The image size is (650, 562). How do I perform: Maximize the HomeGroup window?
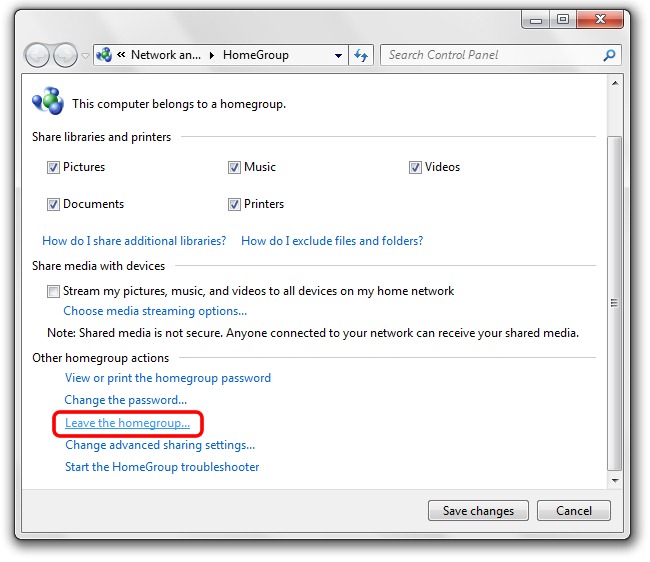click(563, 20)
